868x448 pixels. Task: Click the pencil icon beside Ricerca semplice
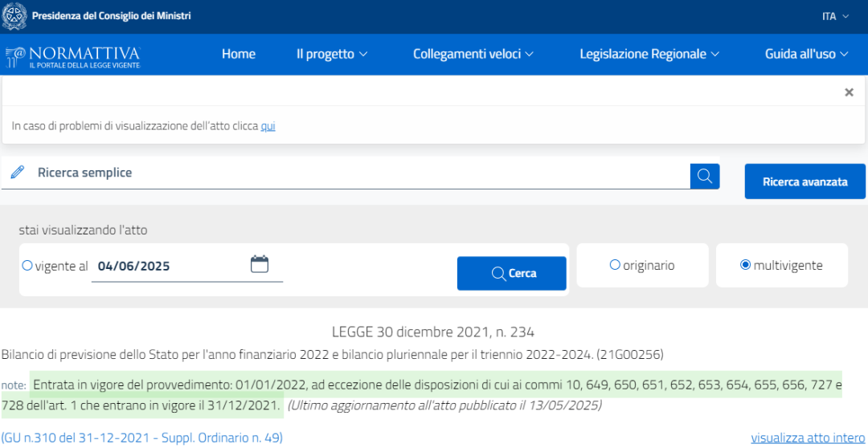point(17,173)
